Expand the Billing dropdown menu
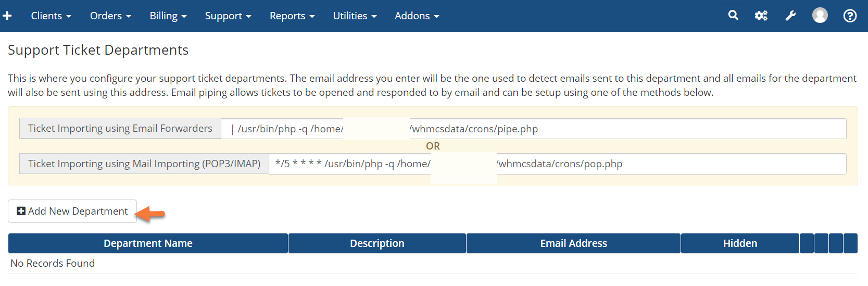 [x=168, y=16]
